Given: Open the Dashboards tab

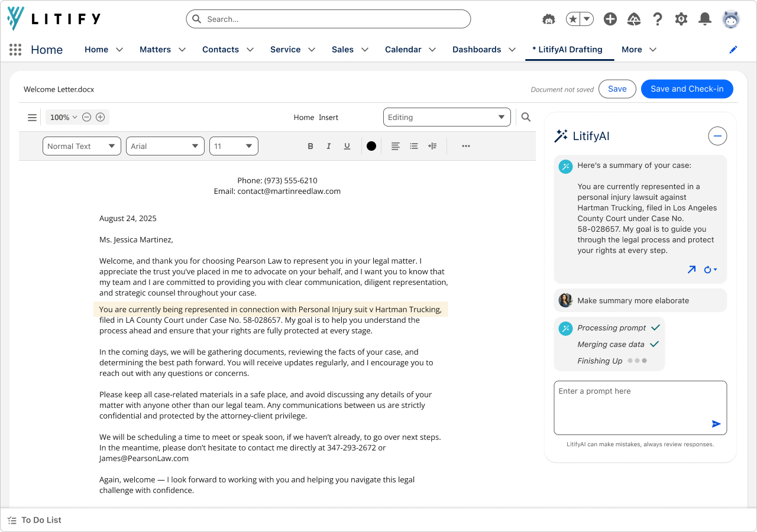Looking at the screenshot, I should [x=477, y=50].
